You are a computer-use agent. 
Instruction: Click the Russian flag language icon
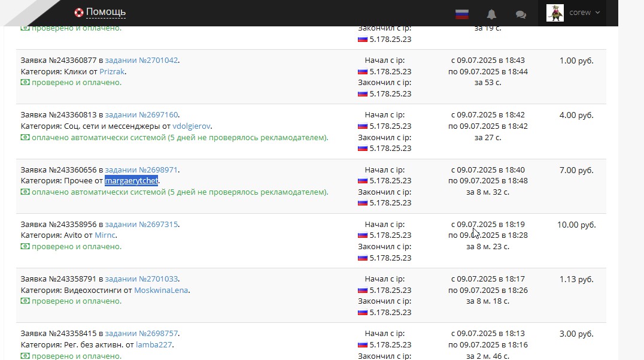click(x=461, y=14)
